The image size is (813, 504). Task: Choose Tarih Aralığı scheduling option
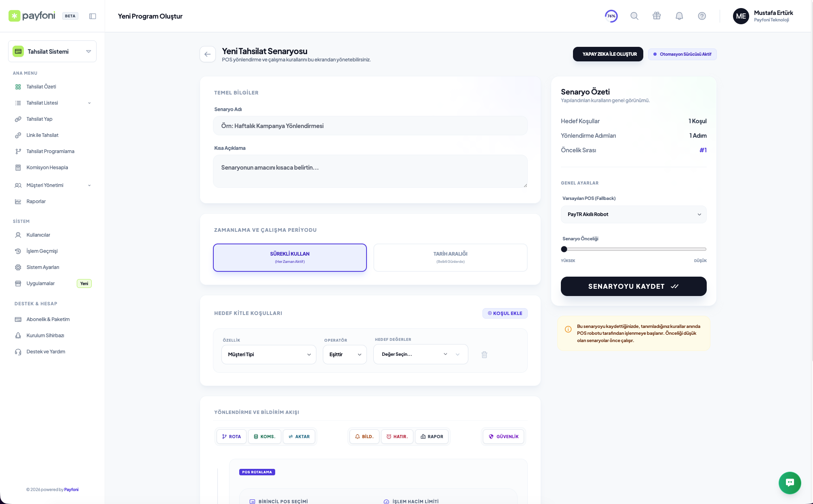pyautogui.click(x=450, y=257)
